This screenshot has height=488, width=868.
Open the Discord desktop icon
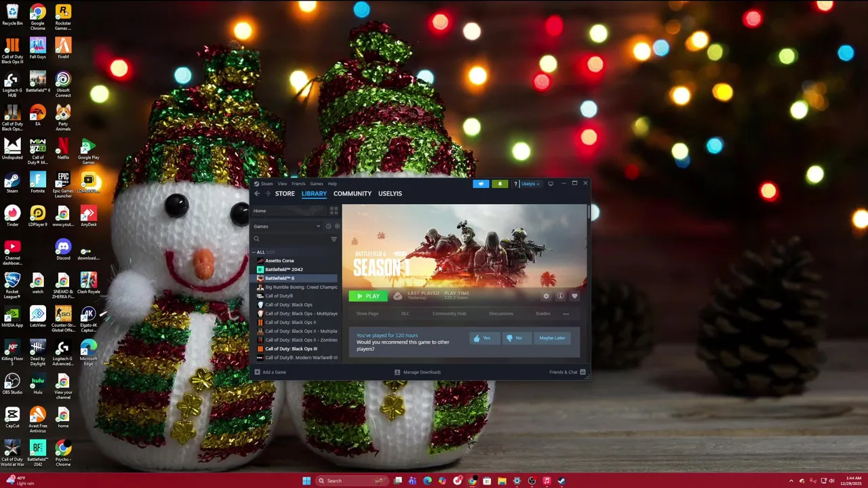(x=63, y=250)
